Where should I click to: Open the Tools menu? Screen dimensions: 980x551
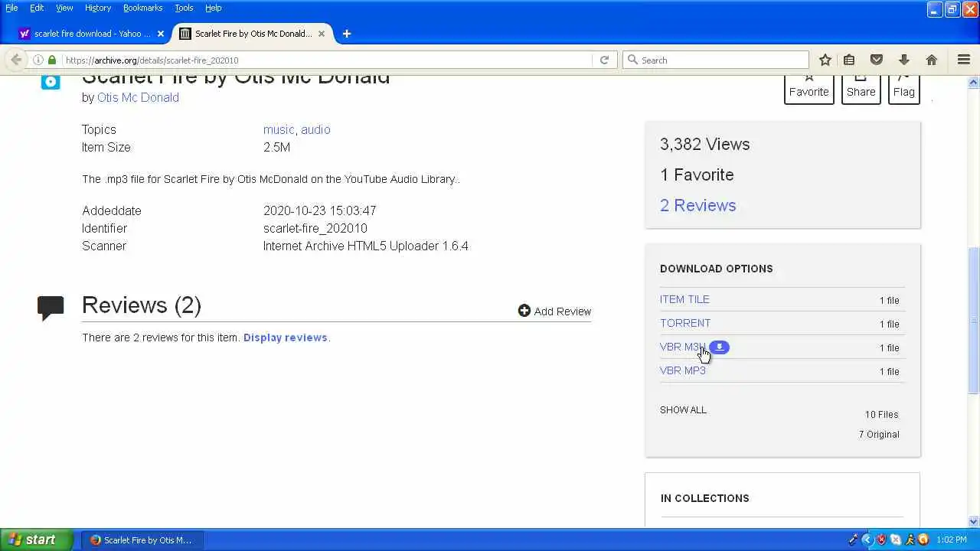click(x=184, y=8)
